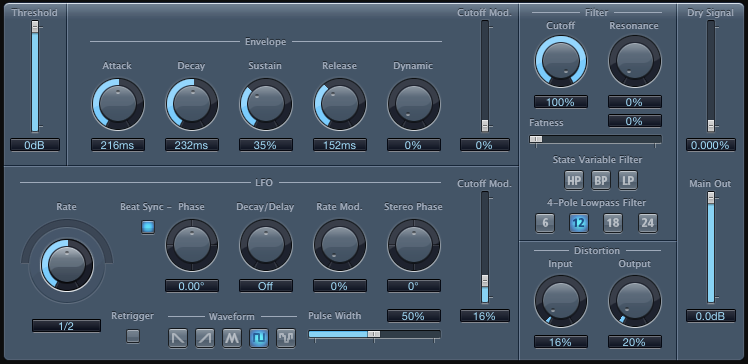The height and width of the screenshot is (364, 748).
Task: Select the falling sawtooth LFO waveform
Action: click(178, 338)
